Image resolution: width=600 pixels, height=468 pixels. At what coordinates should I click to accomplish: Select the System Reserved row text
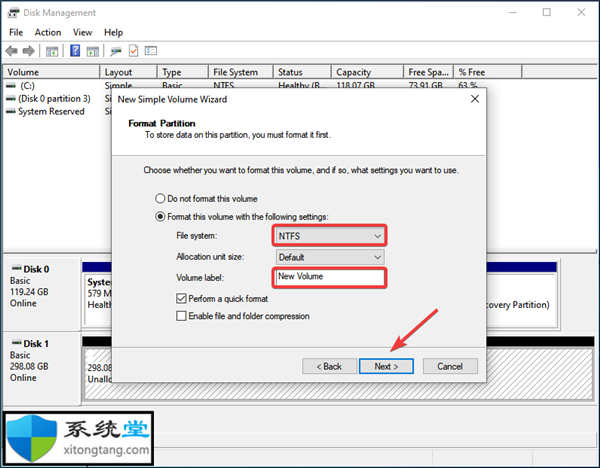[x=51, y=111]
